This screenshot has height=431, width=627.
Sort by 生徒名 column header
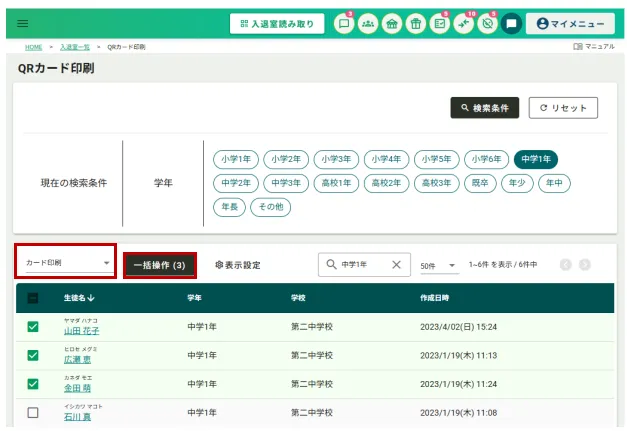pyautogui.click(x=79, y=298)
